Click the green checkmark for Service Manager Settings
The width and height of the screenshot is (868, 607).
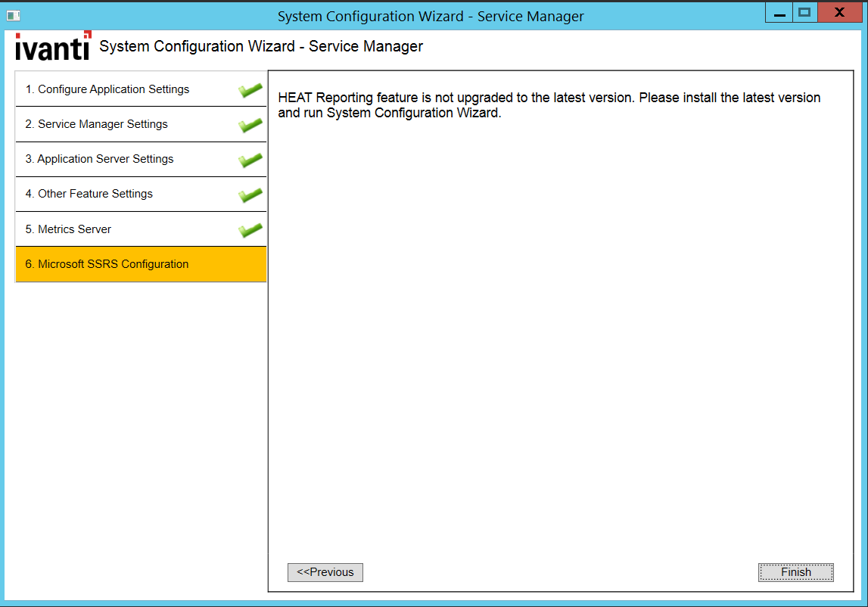pyautogui.click(x=250, y=125)
